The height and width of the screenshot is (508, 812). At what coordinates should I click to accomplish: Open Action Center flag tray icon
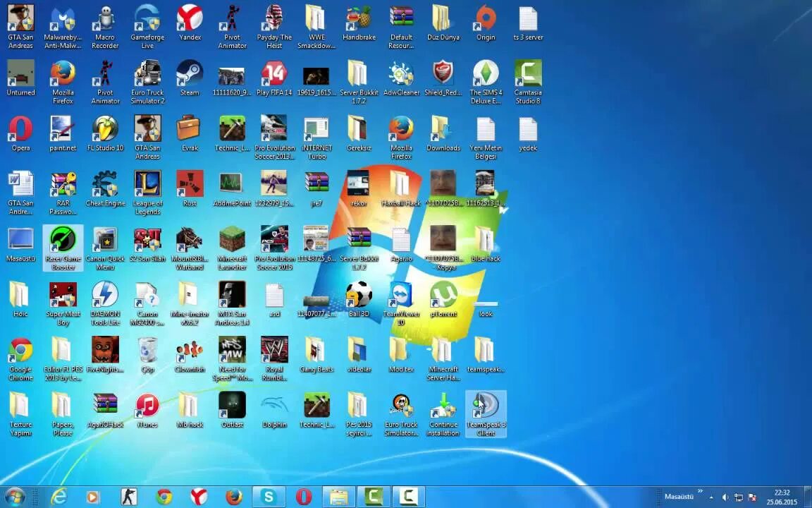(x=753, y=497)
